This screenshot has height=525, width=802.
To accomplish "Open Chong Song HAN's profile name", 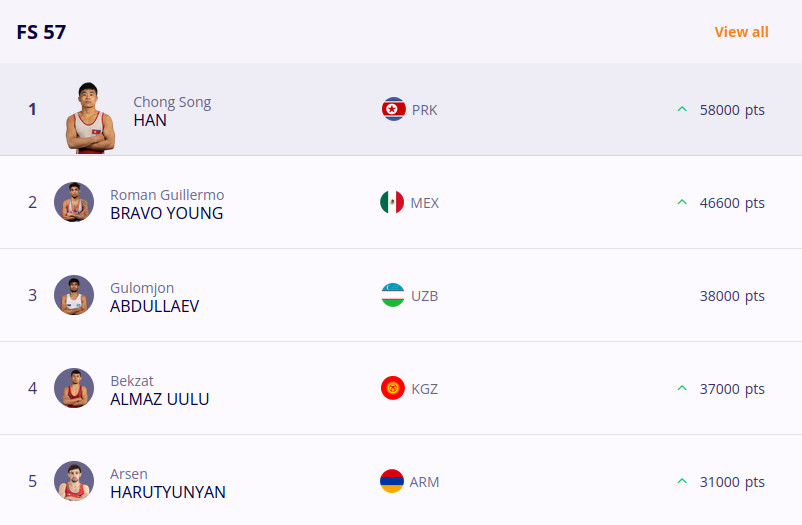I will tap(172, 111).
